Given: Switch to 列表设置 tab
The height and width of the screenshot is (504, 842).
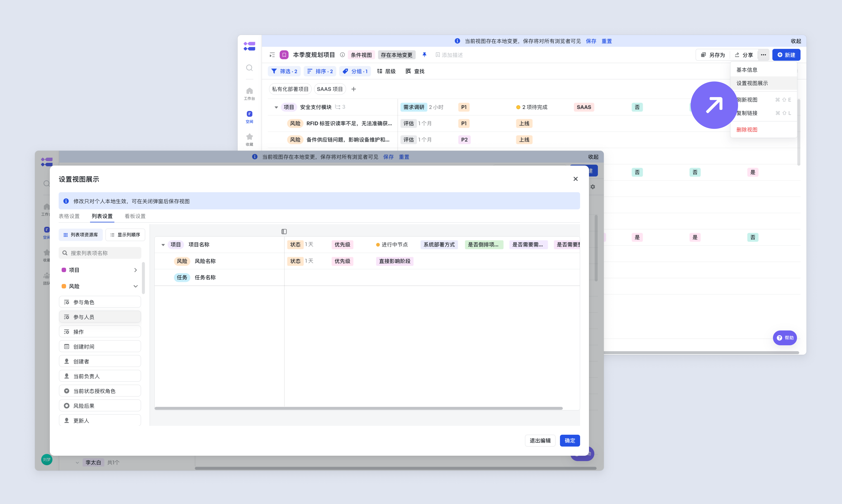Looking at the screenshot, I should coord(102,216).
